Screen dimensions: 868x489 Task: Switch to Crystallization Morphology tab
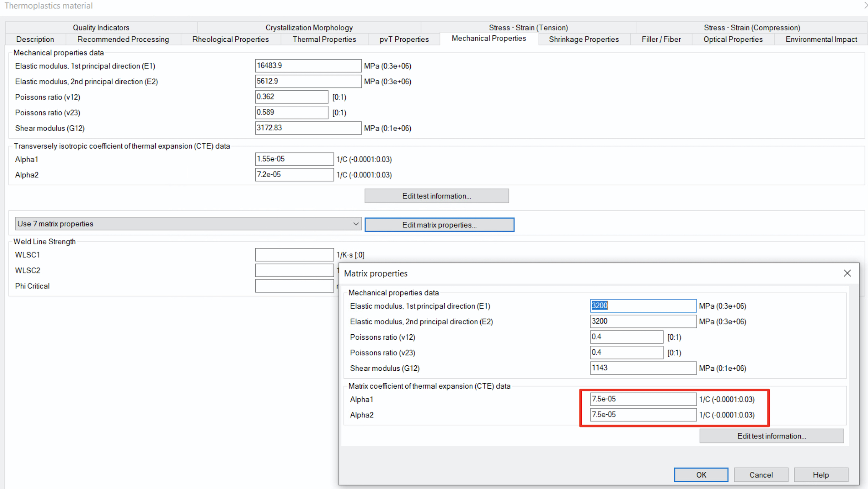[309, 28]
